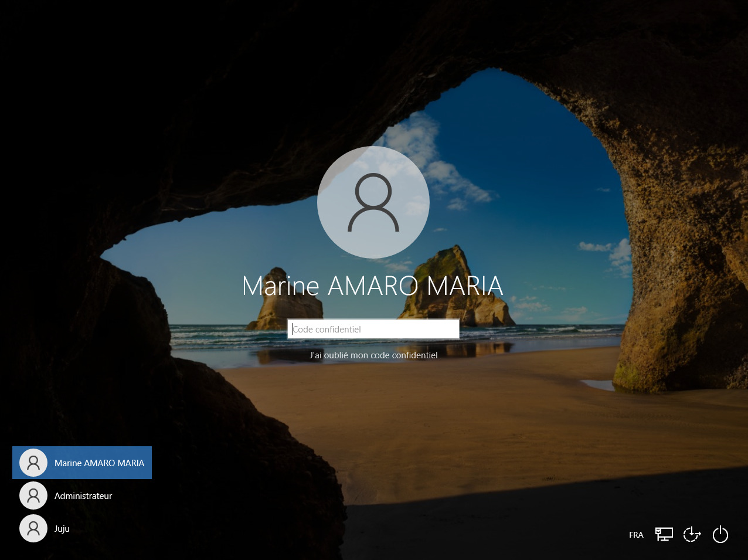Click the large Marine AMARO MARIA heading
The width and height of the screenshot is (748, 560).
tap(373, 286)
